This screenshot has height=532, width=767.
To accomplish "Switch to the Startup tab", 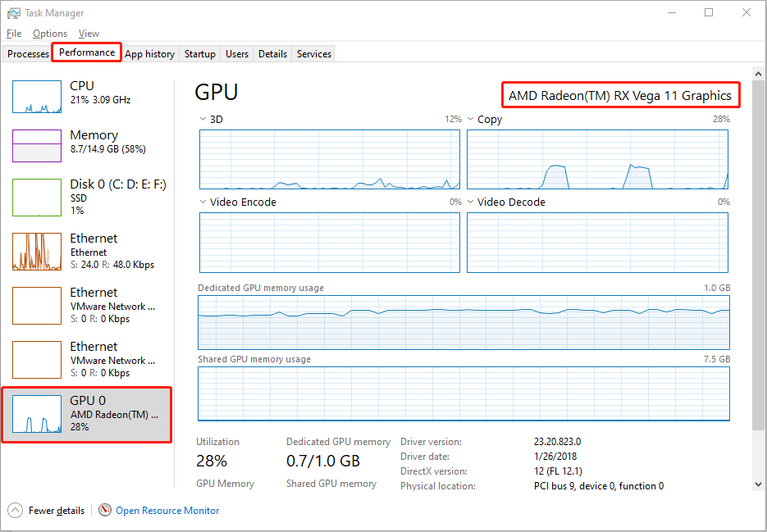I will tap(199, 54).
